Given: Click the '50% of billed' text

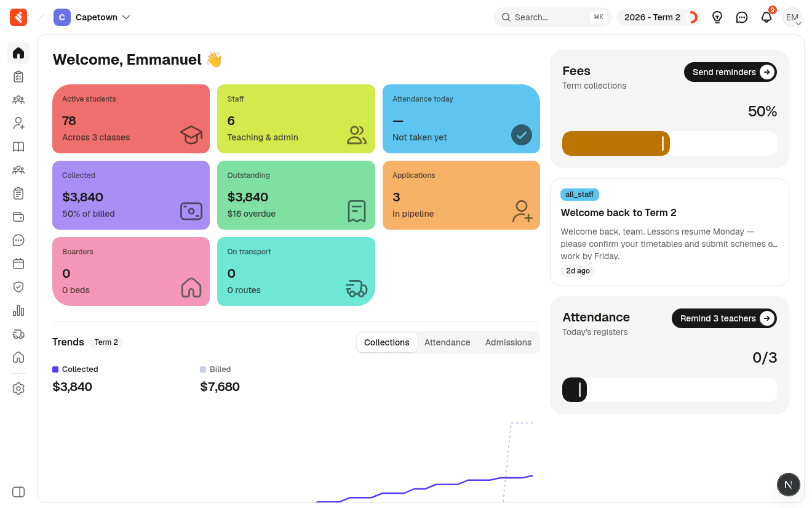Looking at the screenshot, I should click(x=89, y=214).
